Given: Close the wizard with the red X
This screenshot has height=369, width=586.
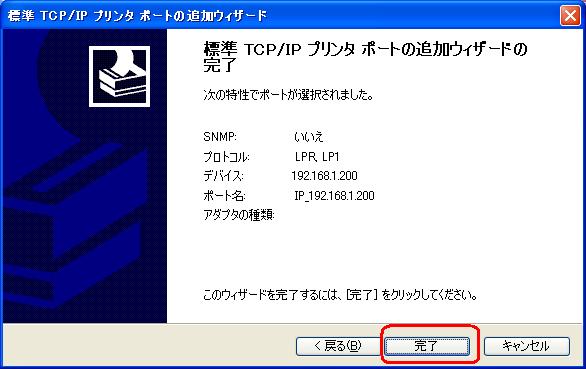Looking at the screenshot, I should (x=570, y=16).
